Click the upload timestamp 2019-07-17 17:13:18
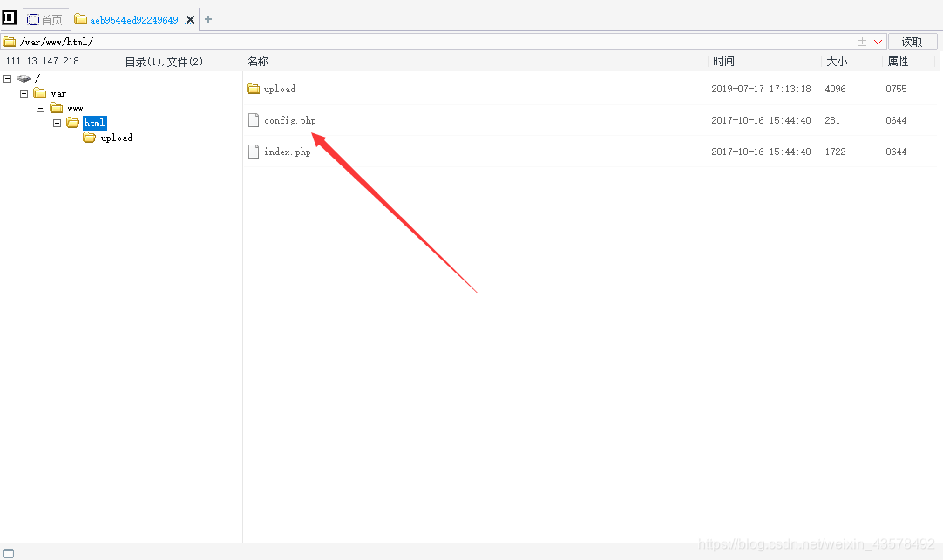This screenshot has height=560, width=943. tap(761, 89)
